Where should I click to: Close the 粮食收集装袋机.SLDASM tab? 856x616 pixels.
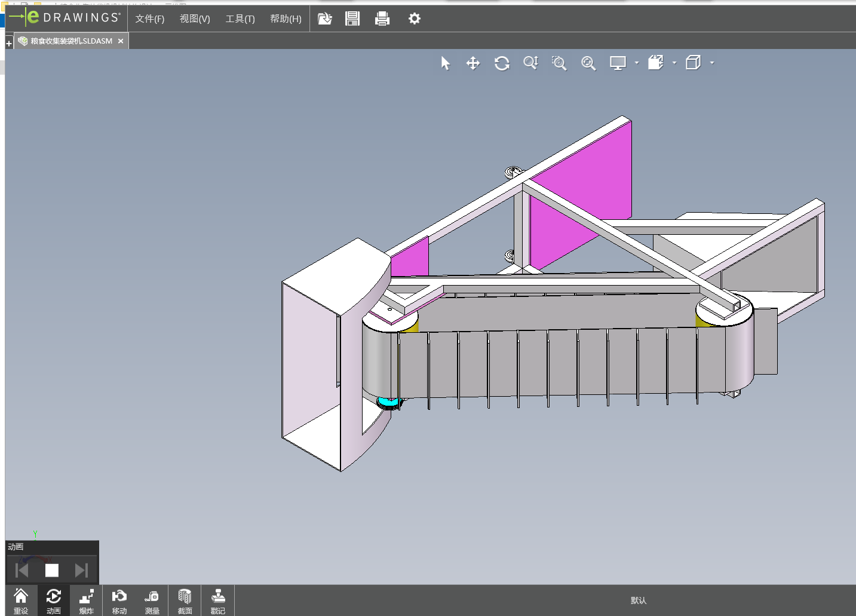121,41
